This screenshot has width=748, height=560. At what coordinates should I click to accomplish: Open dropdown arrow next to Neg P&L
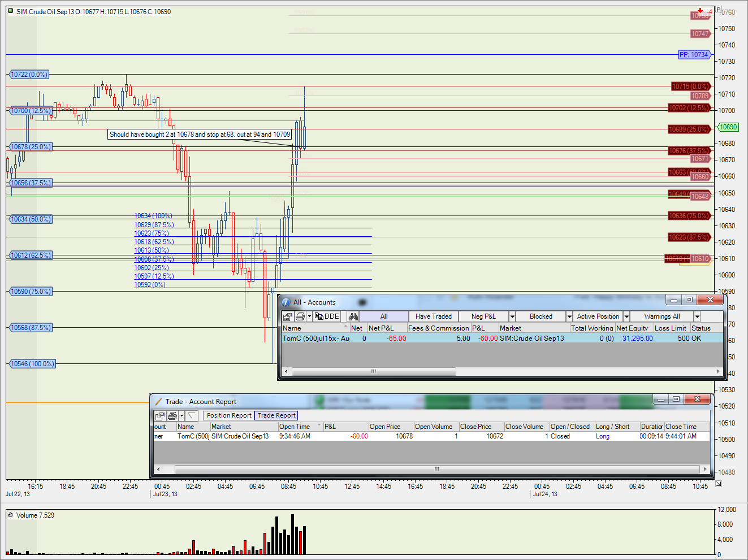[512, 316]
